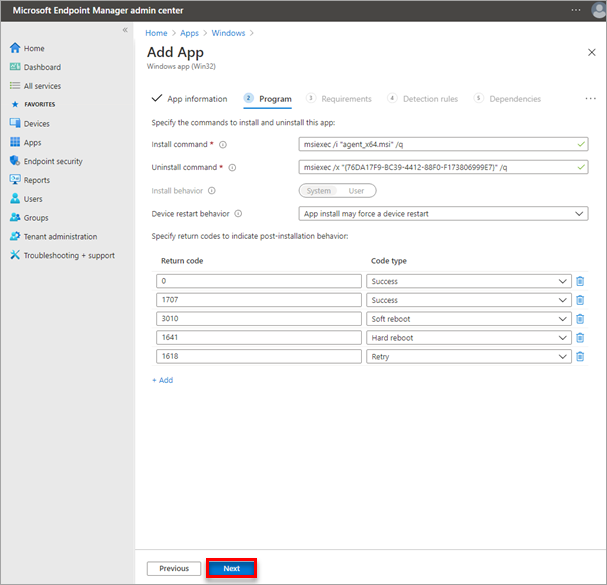
Task: Open Device restart behavior dropdown
Action: pyautogui.click(x=443, y=213)
